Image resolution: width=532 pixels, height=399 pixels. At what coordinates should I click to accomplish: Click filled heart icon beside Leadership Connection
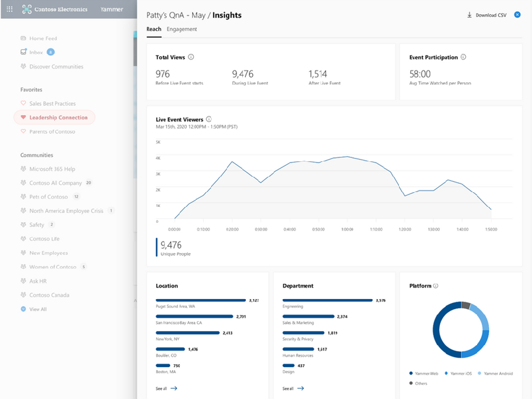tap(23, 118)
